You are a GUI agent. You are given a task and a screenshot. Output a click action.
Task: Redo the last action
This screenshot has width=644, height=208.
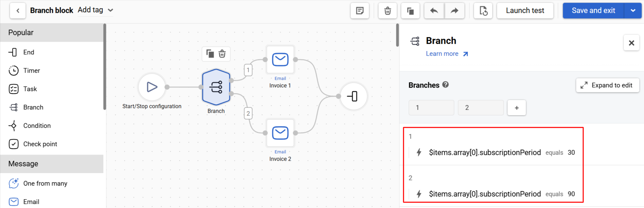[454, 11]
